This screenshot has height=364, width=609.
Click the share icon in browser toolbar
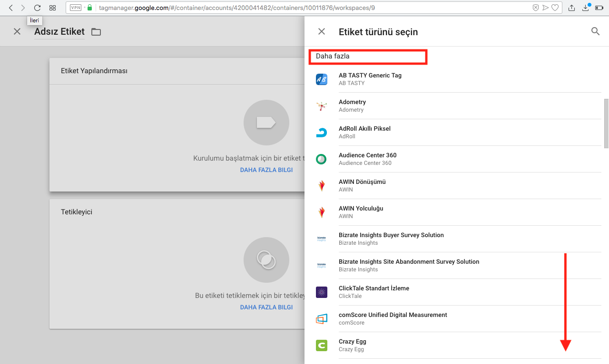tap(572, 8)
